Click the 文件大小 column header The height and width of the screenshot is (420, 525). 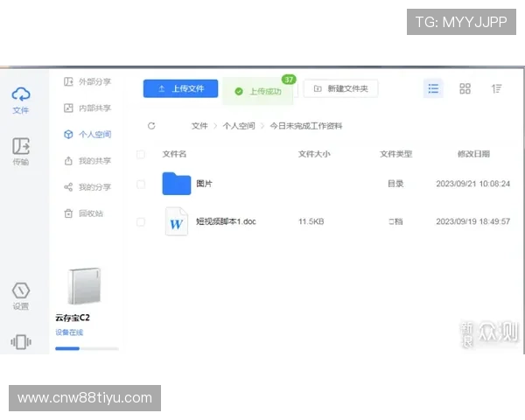[x=314, y=154]
